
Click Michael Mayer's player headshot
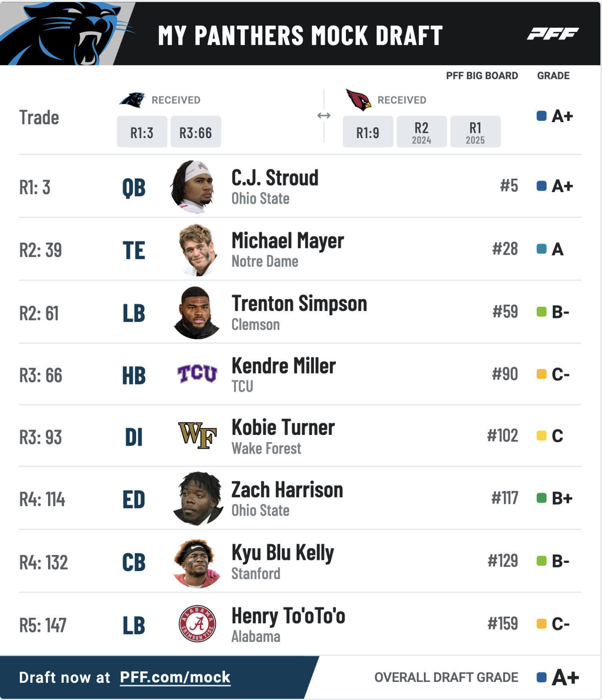pos(198,250)
